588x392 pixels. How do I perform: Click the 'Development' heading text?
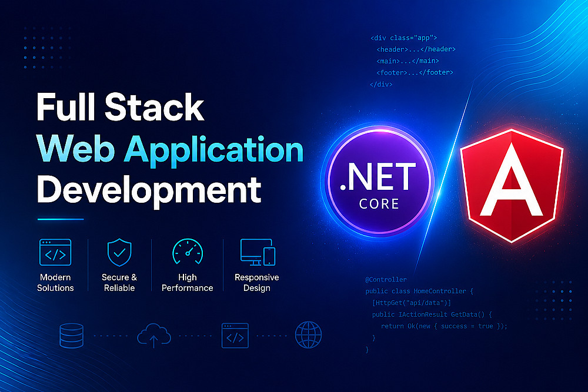pyautogui.click(x=149, y=190)
